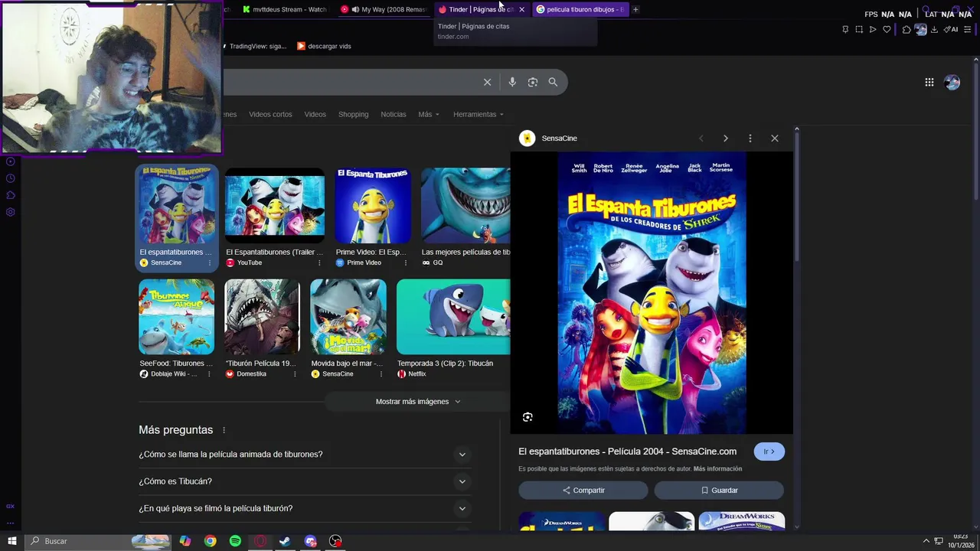The height and width of the screenshot is (551, 980).
Task: Open descargar vids bookmark
Action: coord(324,46)
